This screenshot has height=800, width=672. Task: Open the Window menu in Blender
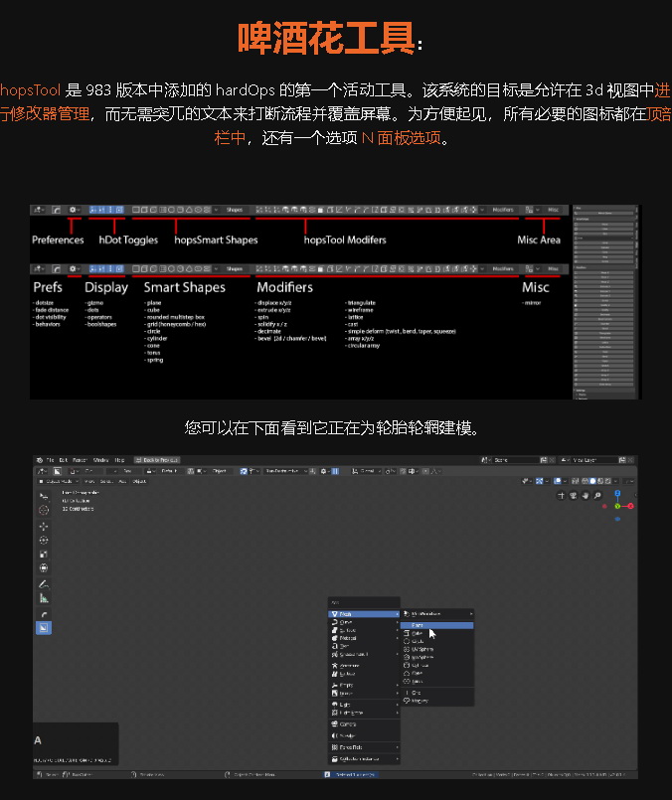coord(100,460)
